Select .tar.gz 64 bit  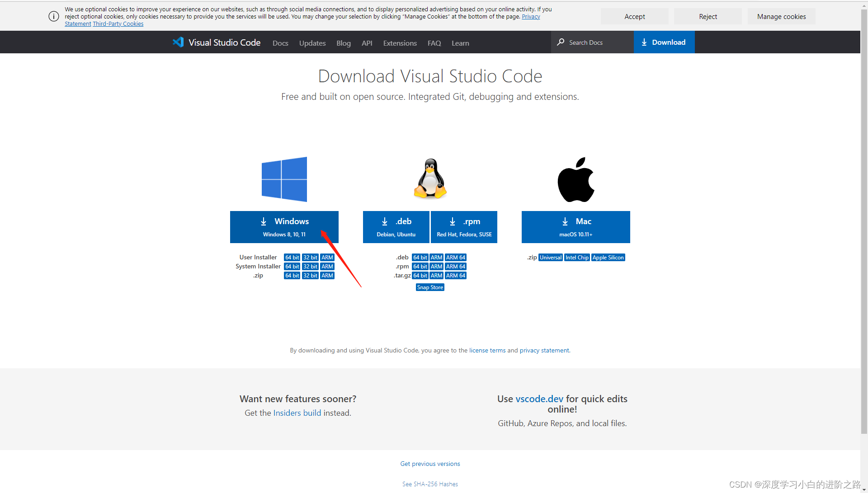pos(420,276)
